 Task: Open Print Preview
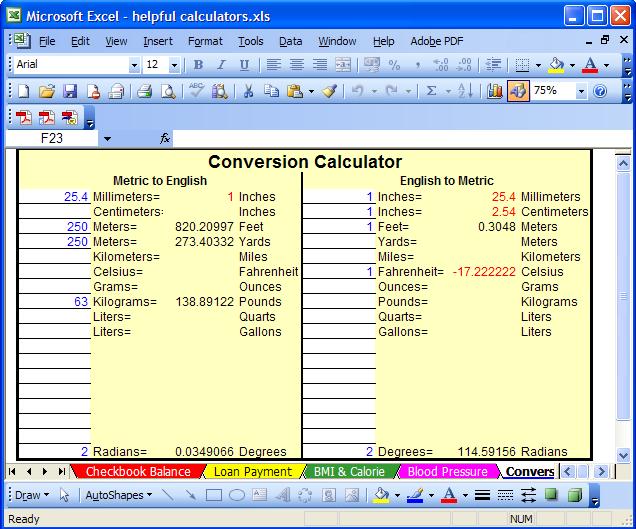click(168, 91)
